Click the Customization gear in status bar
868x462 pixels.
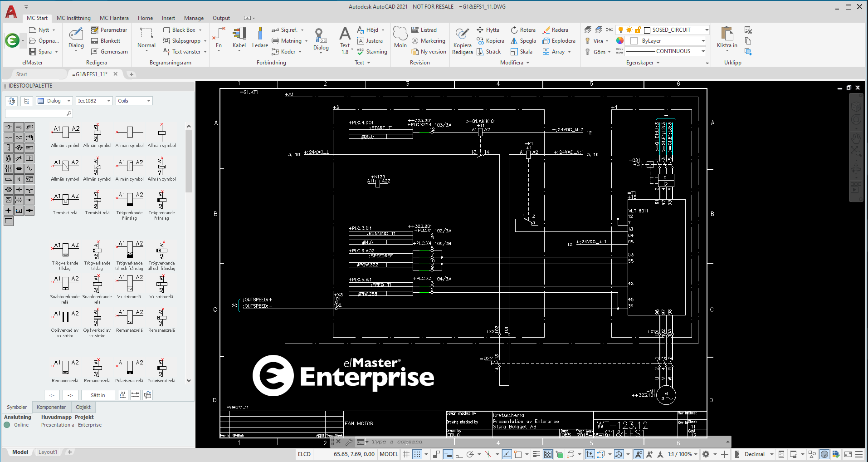[x=706, y=454]
